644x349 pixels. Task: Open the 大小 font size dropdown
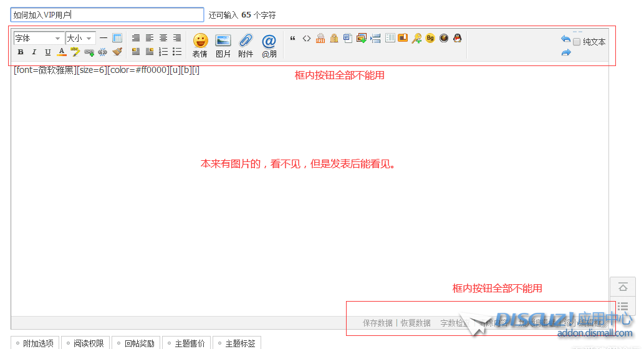click(x=80, y=39)
